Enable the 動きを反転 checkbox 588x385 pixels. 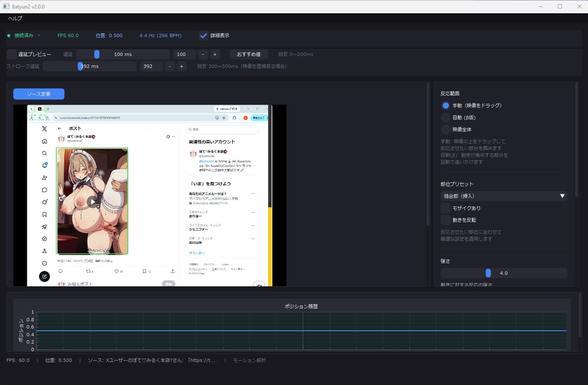click(446, 220)
